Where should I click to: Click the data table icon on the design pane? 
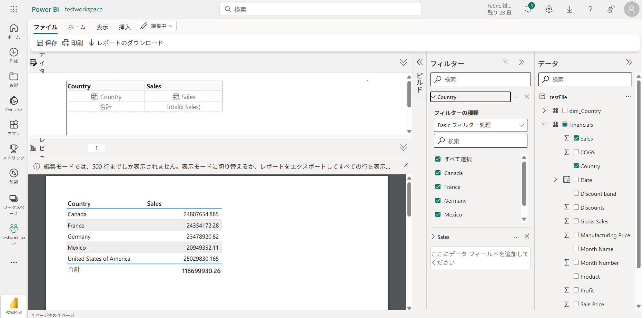[33, 62]
